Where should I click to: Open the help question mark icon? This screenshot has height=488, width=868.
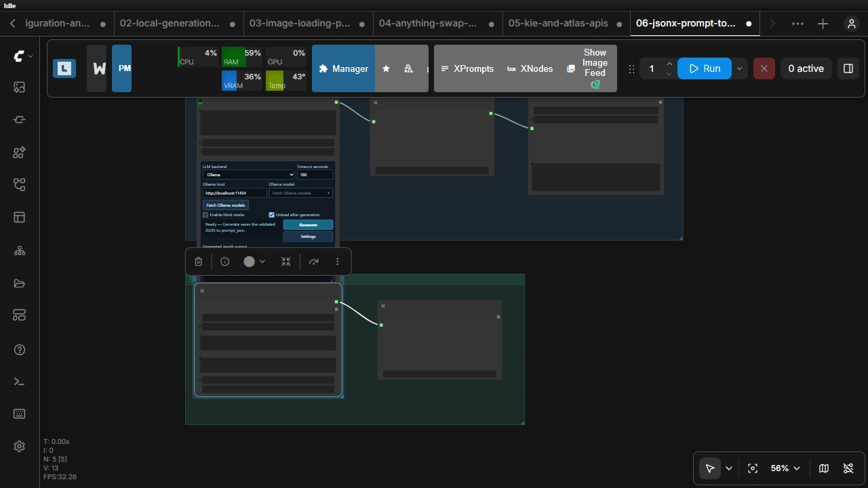tap(19, 350)
